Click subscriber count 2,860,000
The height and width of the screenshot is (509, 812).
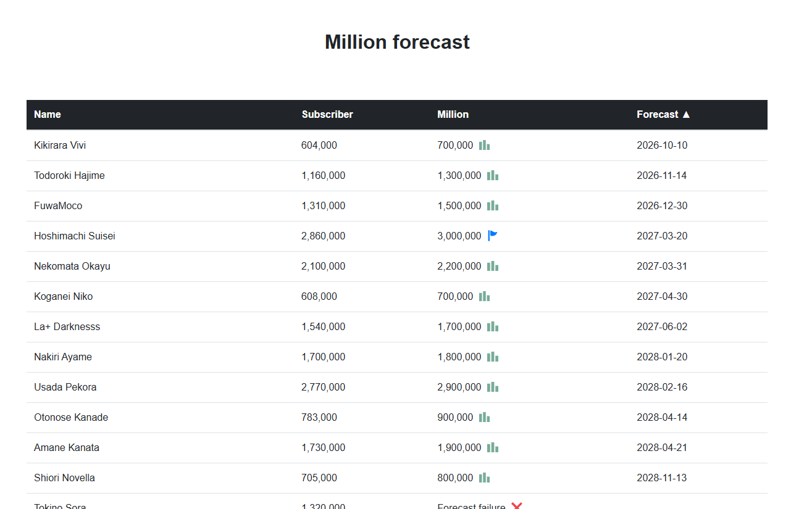coord(324,236)
